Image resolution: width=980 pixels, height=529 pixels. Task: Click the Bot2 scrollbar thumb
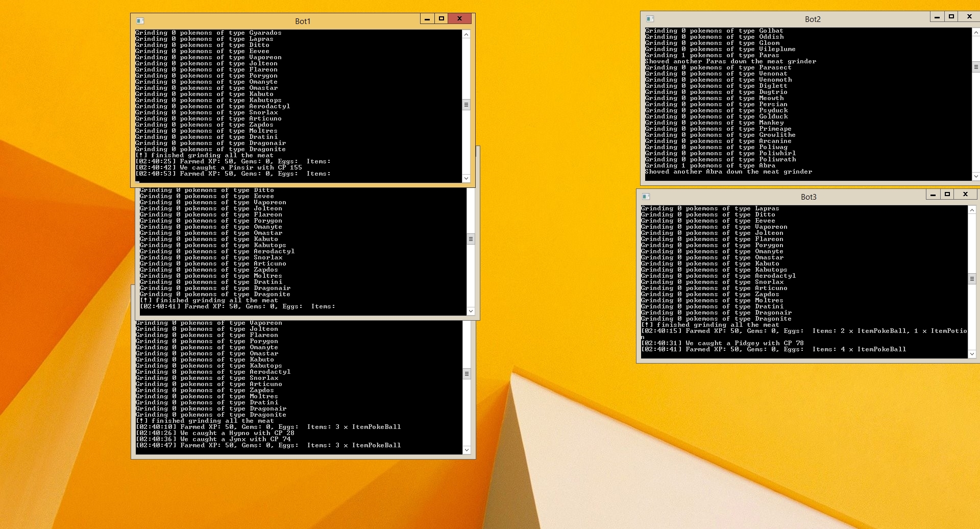coord(976,67)
